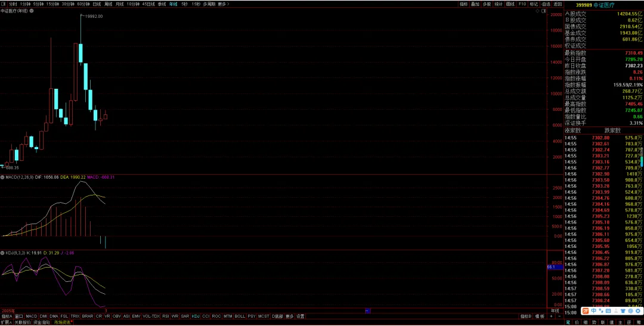This screenshot has width=644, height=326.
Task: Click the 叠加 overlay button
Action: (475, 4)
